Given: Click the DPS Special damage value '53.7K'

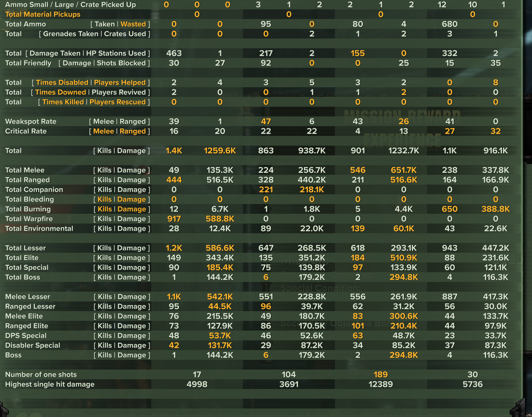Looking at the screenshot, I should pyautogui.click(x=220, y=335).
